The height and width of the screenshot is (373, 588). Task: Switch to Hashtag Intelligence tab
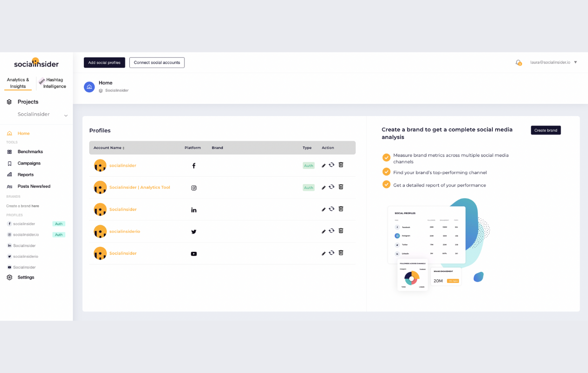click(x=54, y=83)
